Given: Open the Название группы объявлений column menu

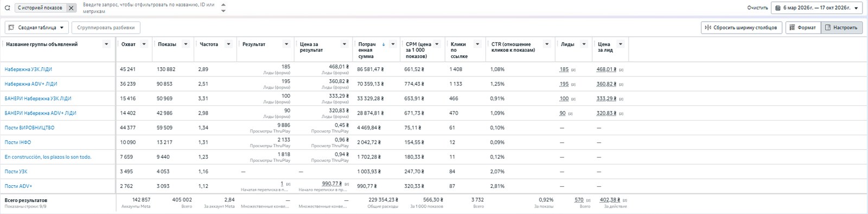Looking at the screenshot, I should click(x=106, y=45).
